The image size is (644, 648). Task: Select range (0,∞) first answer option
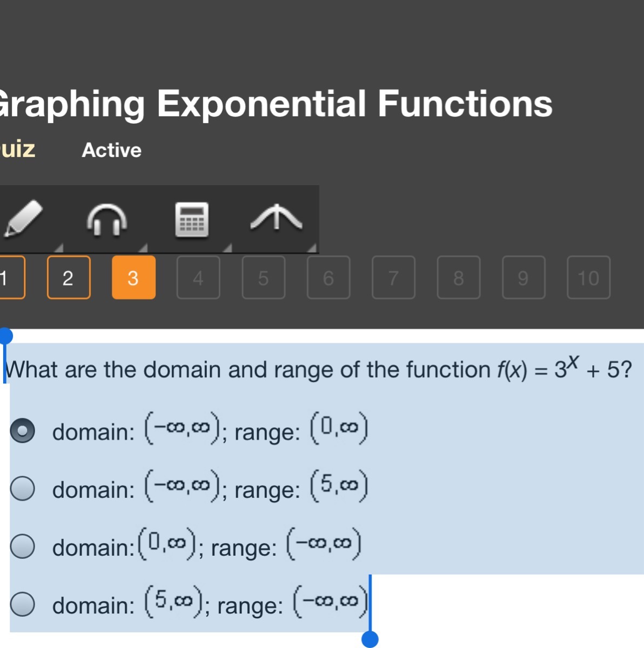23,431
